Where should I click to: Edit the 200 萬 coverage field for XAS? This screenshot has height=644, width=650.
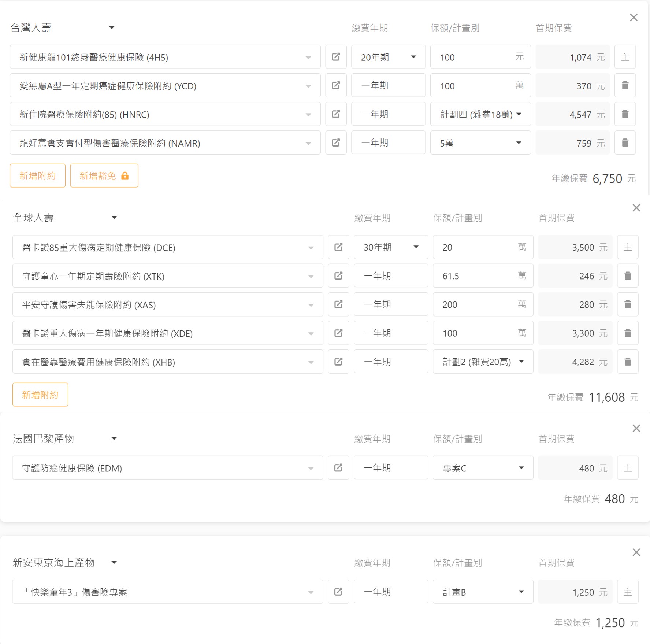pyautogui.click(x=483, y=304)
